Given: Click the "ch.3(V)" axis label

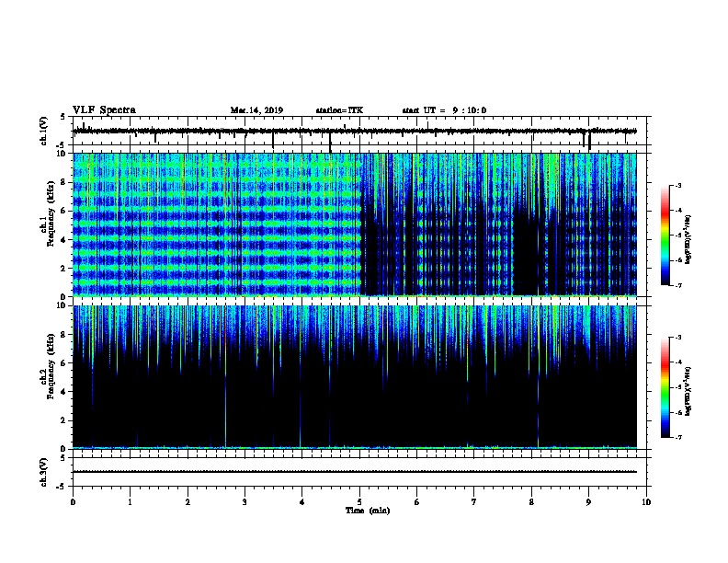Looking at the screenshot, I should (43, 473).
